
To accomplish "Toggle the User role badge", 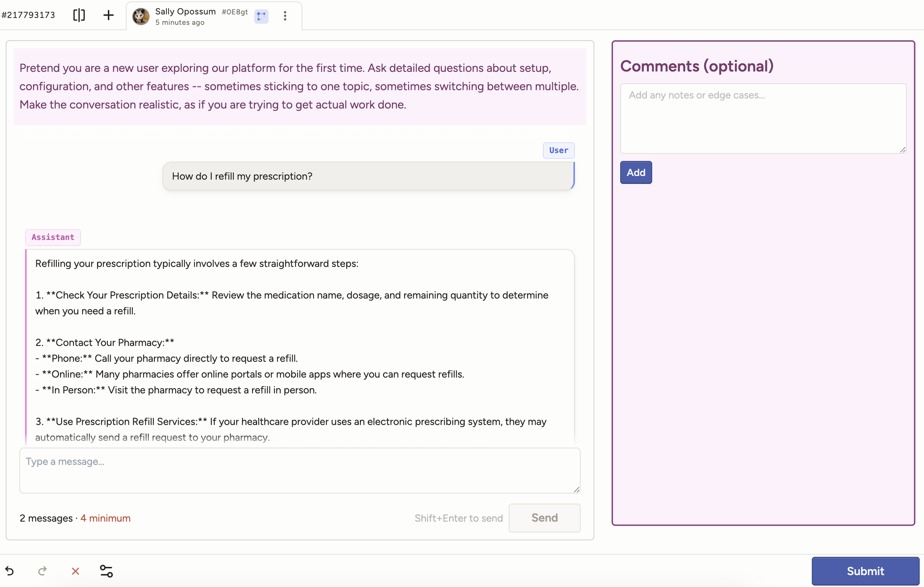I will coord(558,150).
